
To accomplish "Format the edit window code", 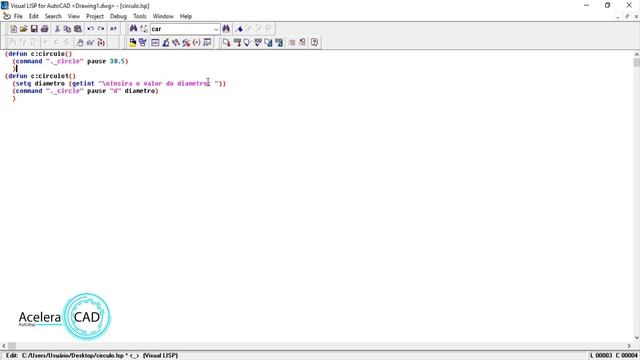I will [x=268, y=42].
